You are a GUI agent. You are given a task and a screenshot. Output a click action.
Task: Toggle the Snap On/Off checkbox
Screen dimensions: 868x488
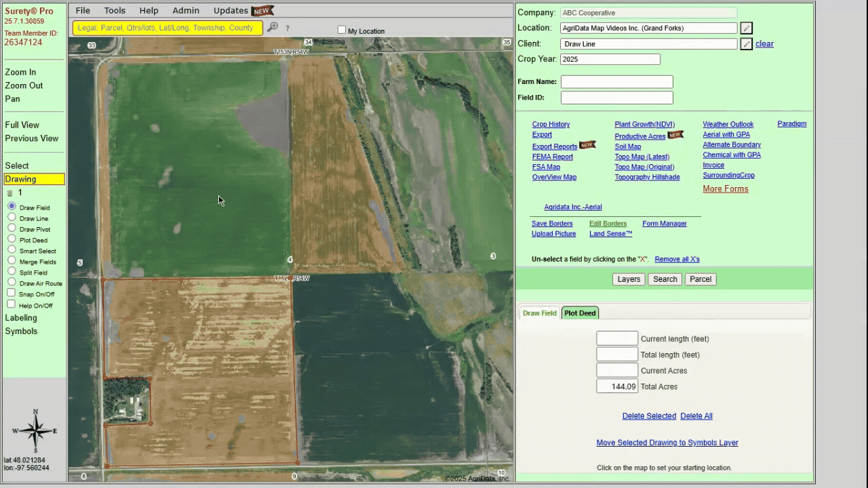(9, 293)
